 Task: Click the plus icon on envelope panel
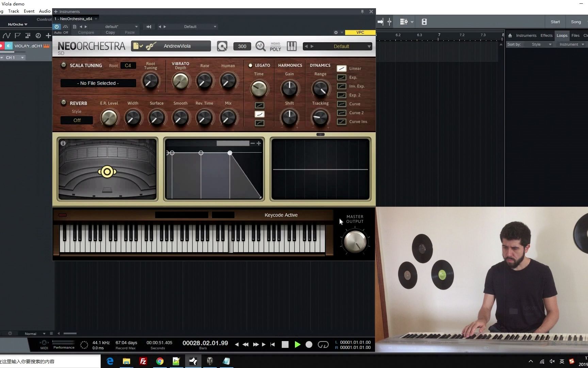259,143
